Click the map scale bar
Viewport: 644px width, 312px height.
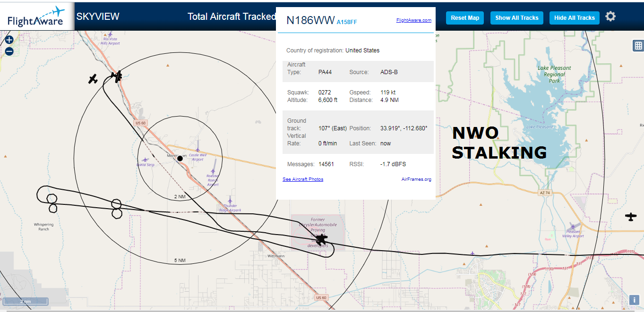pyautogui.click(x=25, y=301)
